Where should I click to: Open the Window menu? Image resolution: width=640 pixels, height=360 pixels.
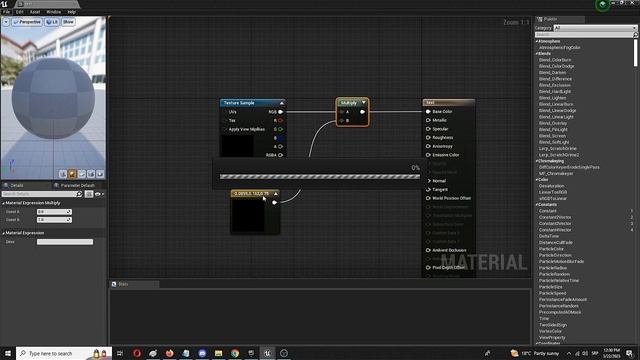[53, 12]
